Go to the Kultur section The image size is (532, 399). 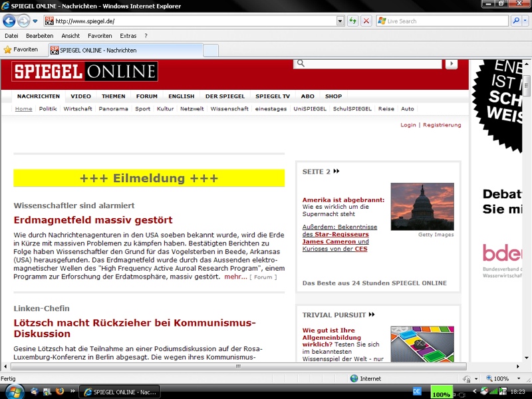tap(165, 109)
